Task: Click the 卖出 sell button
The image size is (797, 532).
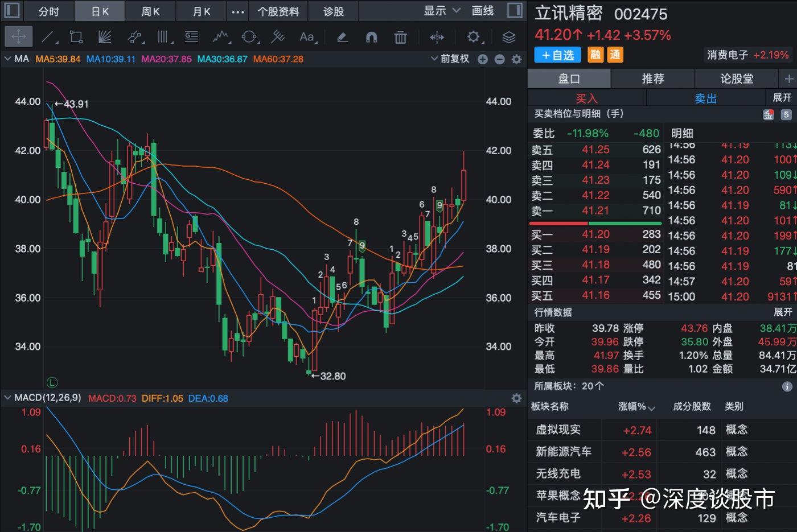Action: point(706,98)
